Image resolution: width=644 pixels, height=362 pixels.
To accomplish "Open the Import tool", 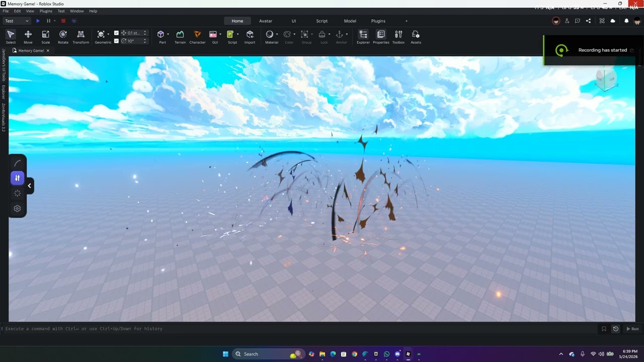I will (x=250, y=37).
